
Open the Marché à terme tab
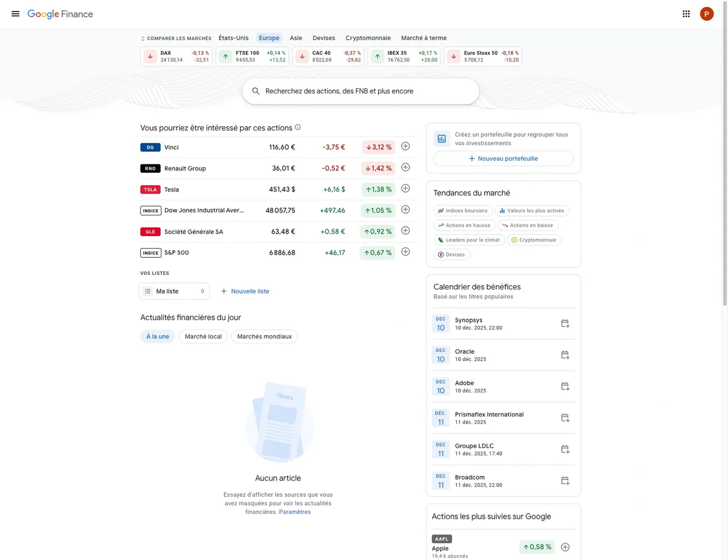click(x=424, y=38)
